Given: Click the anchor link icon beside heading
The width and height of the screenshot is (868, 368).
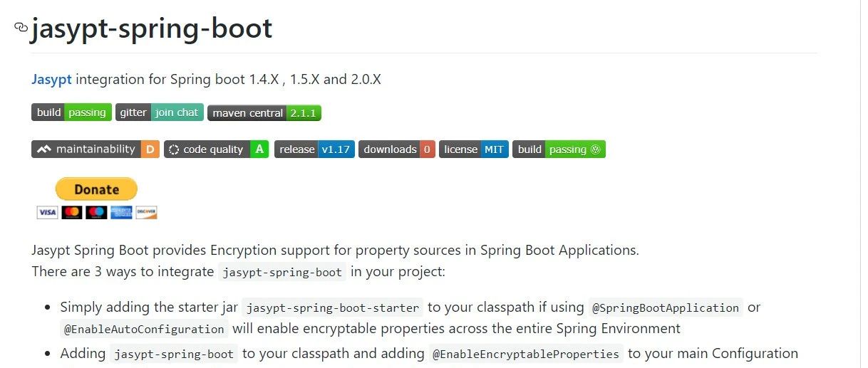Looking at the screenshot, I should tap(21, 28).
